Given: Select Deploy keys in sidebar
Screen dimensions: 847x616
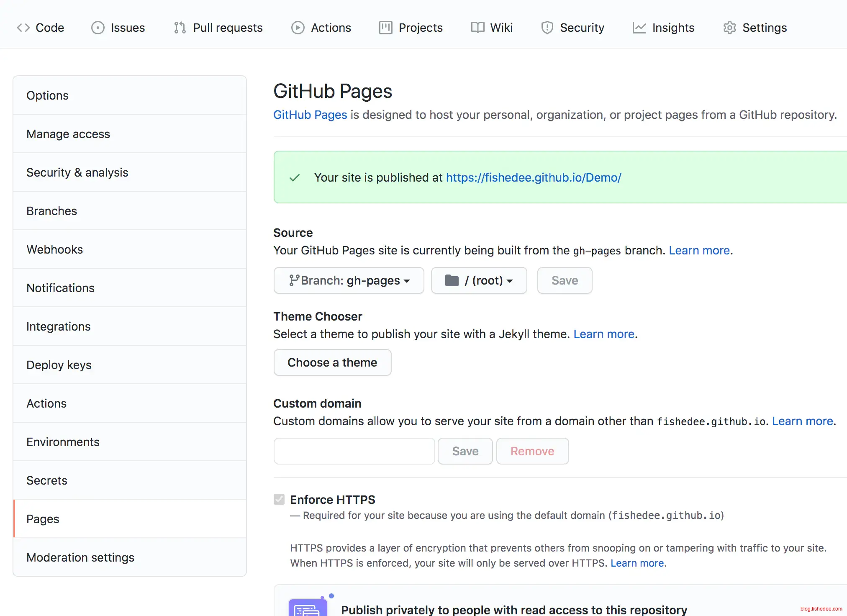Looking at the screenshot, I should point(59,365).
